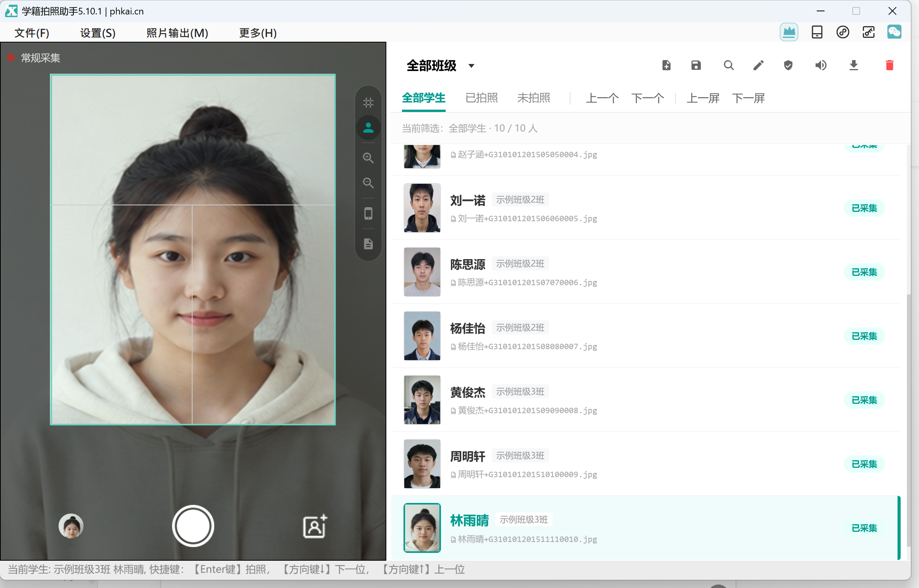The width and height of the screenshot is (919, 588).
Task: Click the save disk icon
Action: (696, 65)
